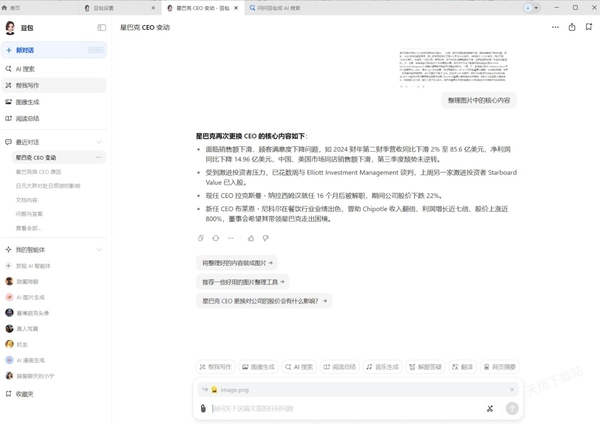
Task: Click the bookmark icon in the header
Action: [x=589, y=27]
